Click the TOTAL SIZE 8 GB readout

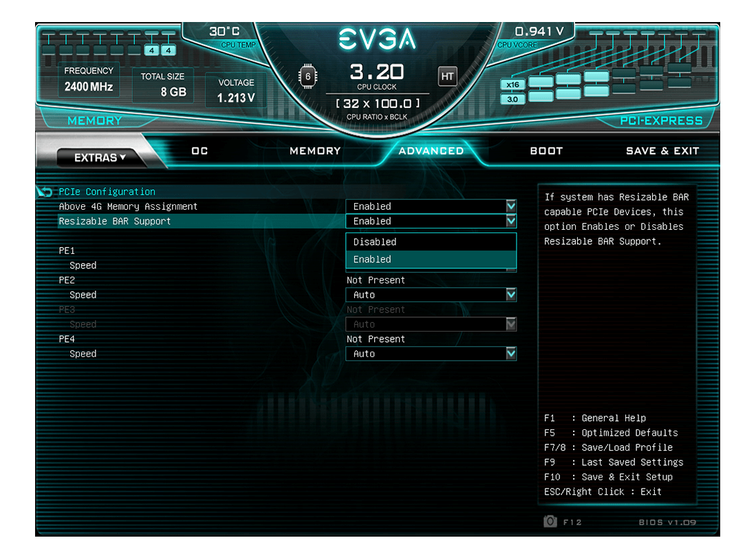pyautogui.click(x=163, y=85)
